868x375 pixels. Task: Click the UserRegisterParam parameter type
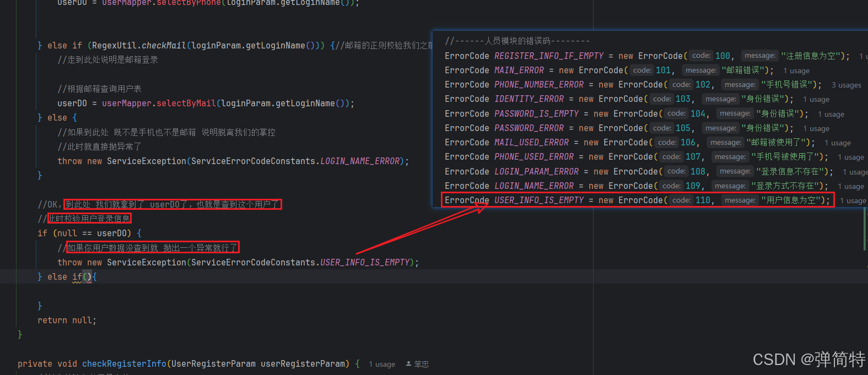tap(213, 363)
